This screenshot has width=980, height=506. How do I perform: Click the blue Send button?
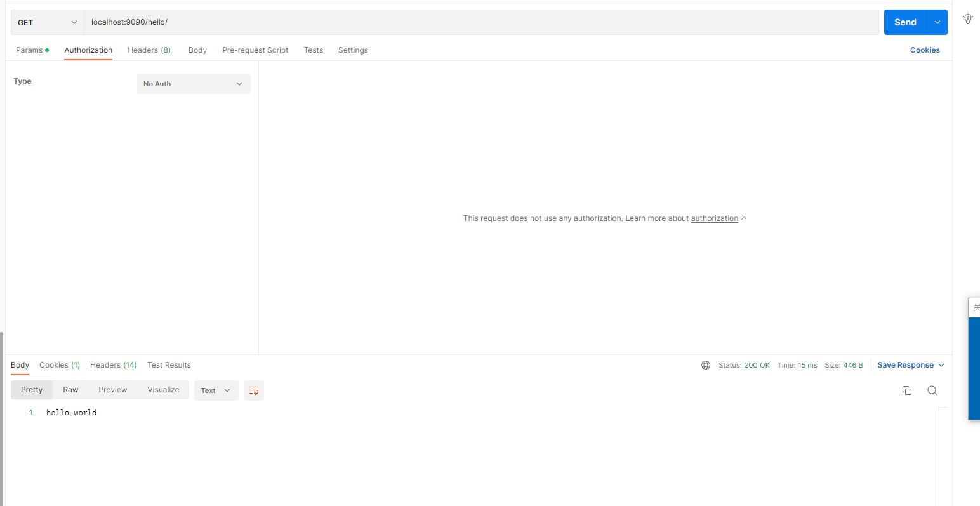905,22
